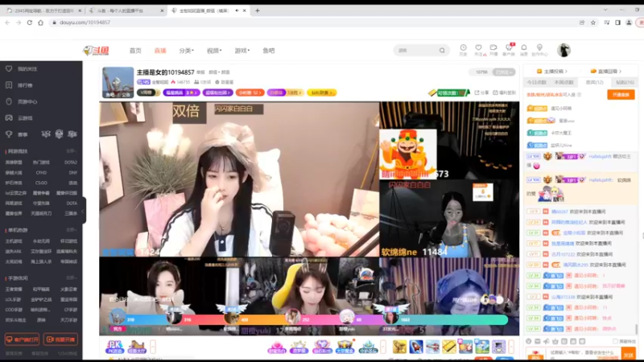644x362 pixels.
Task: Click the chat panel scrollbar
Action: pos(637,329)
